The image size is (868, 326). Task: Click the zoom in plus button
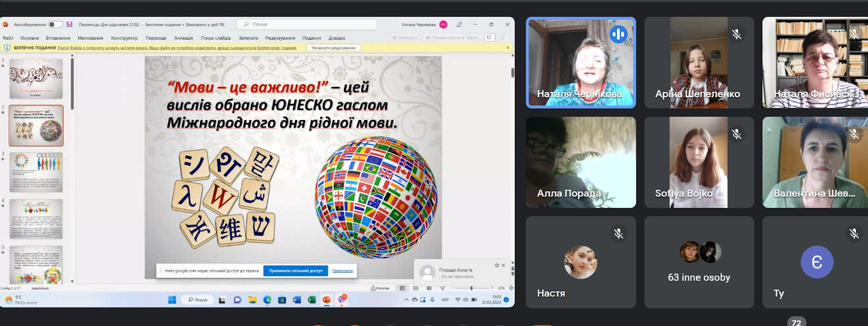click(x=492, y=288)
